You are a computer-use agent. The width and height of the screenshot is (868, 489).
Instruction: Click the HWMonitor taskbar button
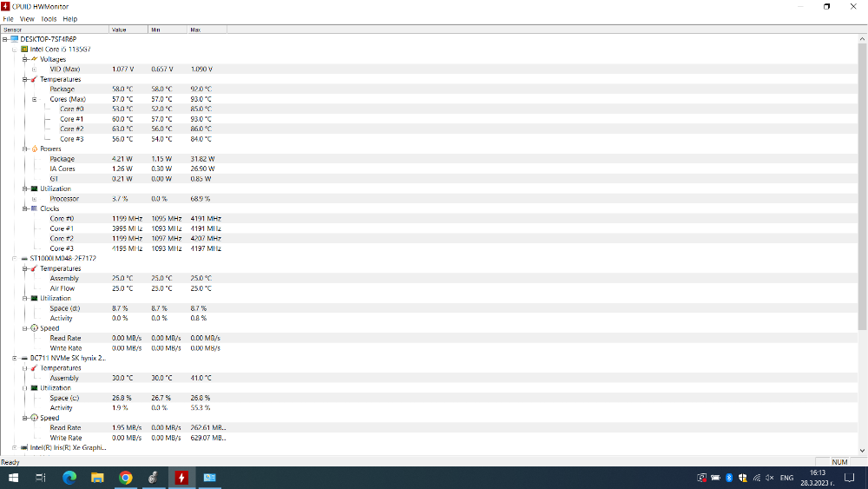coord(181,478)
